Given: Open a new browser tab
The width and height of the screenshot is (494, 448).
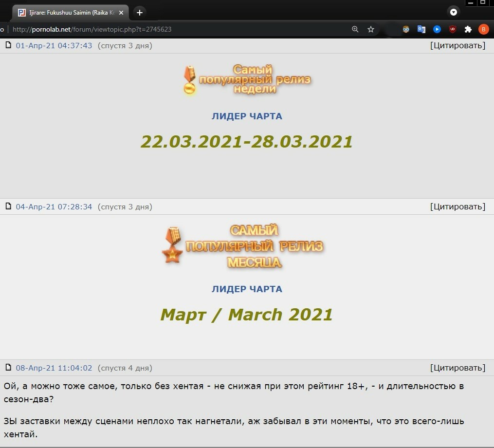Looking at the screenshot, I should (x=140, y=13).
